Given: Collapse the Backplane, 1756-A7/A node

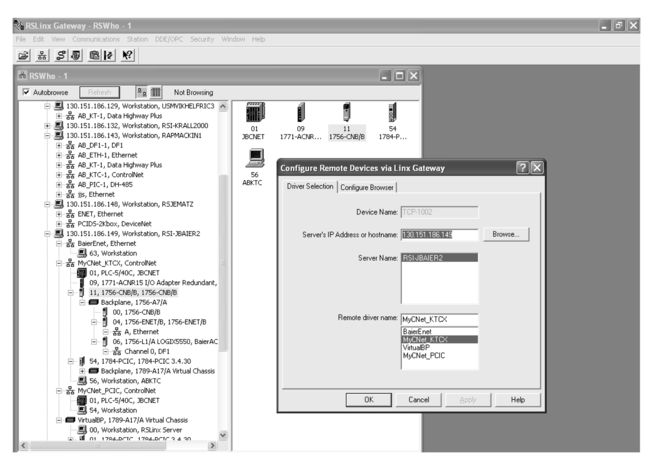Looking at the screenshot, I should (x=82, y=302).
